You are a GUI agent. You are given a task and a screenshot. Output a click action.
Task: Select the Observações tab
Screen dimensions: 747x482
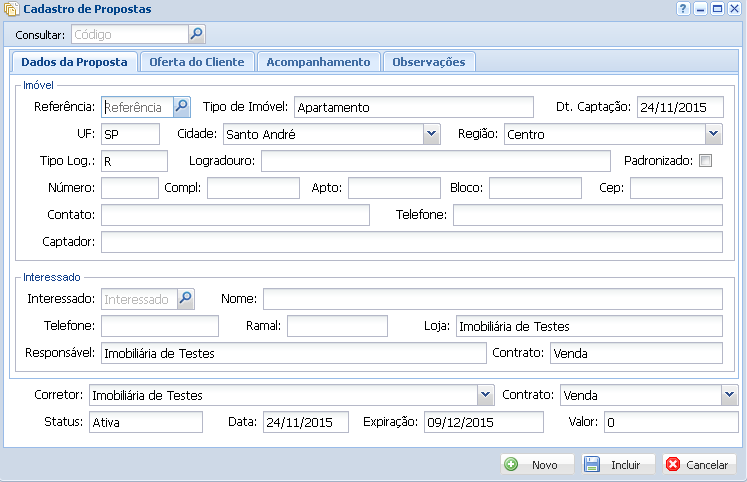428,62
